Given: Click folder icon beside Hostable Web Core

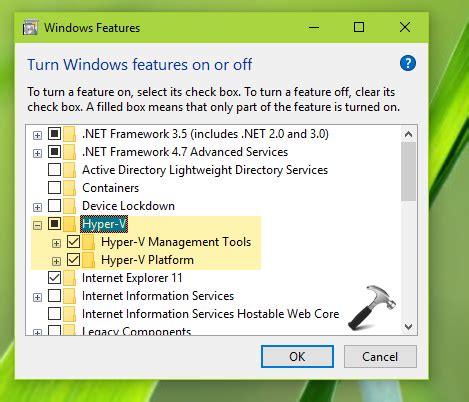Looking at the screenshot, I should tap(70, 314).
